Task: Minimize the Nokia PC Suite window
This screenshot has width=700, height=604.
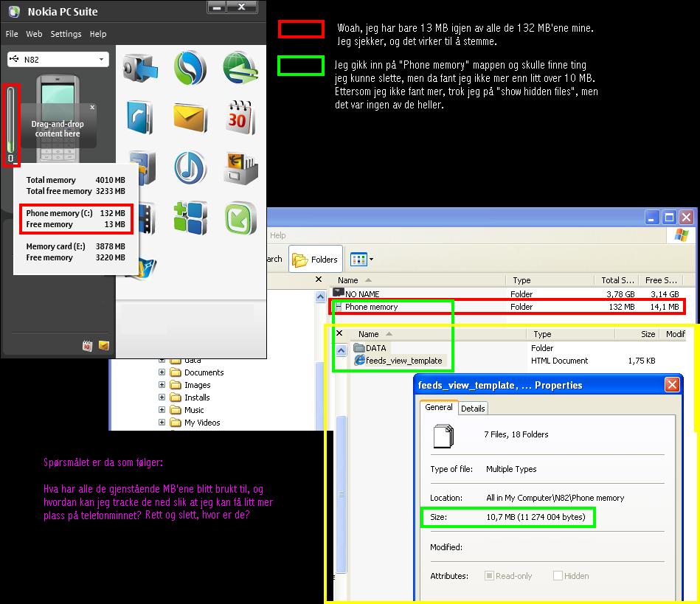Action: pyautogui.click(x=217, y=7)
